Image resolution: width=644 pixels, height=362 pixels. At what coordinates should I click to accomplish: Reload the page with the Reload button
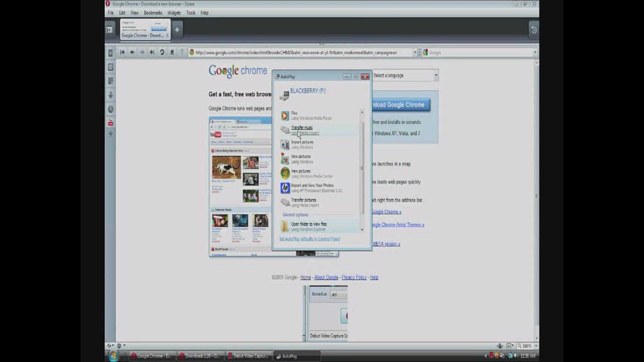[x=162, y=52]
